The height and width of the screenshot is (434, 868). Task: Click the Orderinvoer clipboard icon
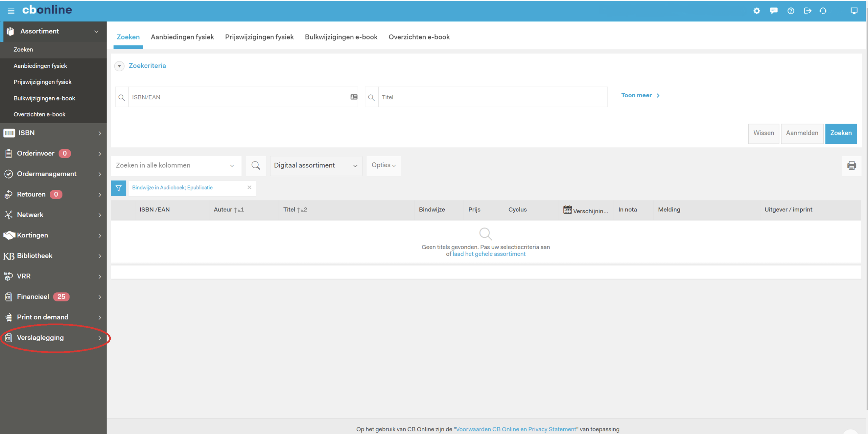point(9,154)
